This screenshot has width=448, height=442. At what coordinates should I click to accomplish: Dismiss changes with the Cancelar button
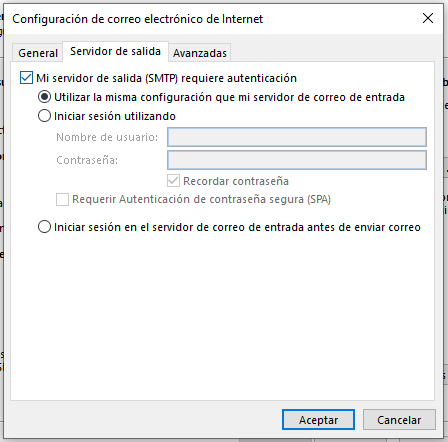[x=399, y=420]
